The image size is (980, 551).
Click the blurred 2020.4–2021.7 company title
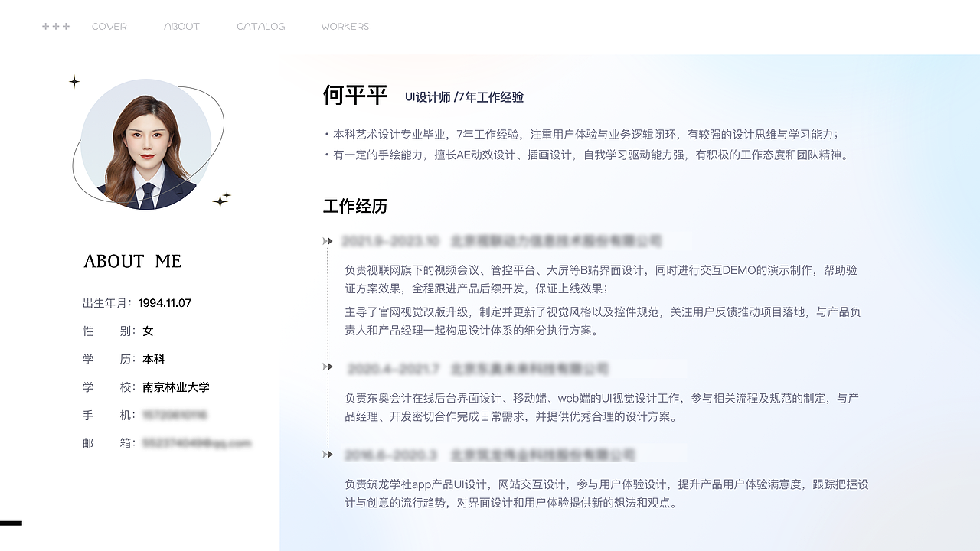tap(478, 369)
